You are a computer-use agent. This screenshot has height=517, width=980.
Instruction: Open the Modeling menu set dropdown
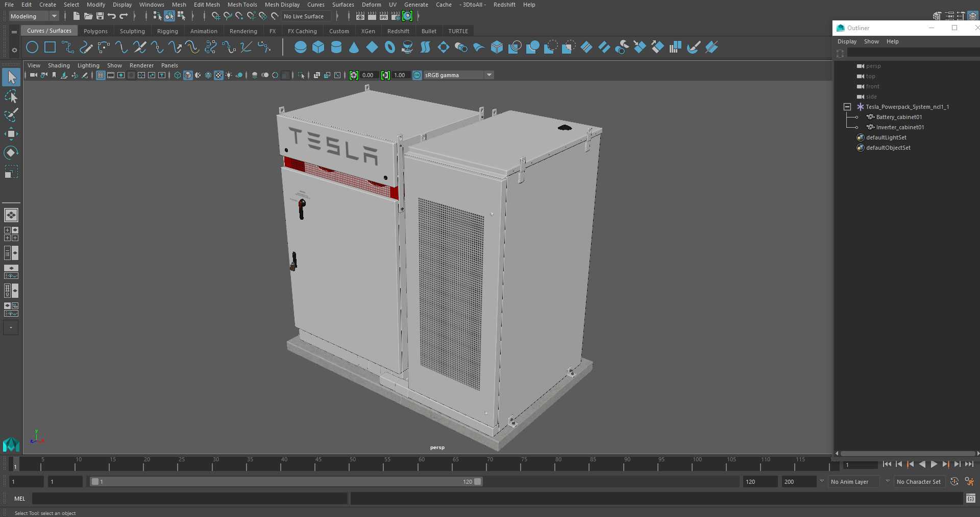(x=34, y=16)
